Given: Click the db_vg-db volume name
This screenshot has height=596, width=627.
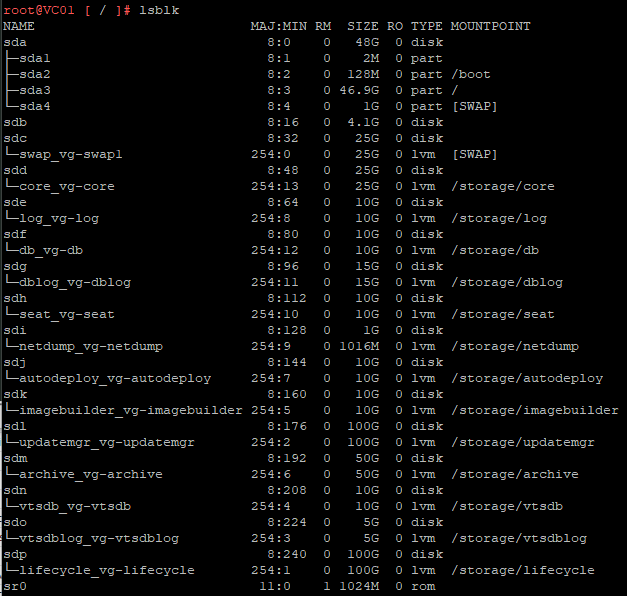Looking at the screenshot, I should [x=51, y=250].
